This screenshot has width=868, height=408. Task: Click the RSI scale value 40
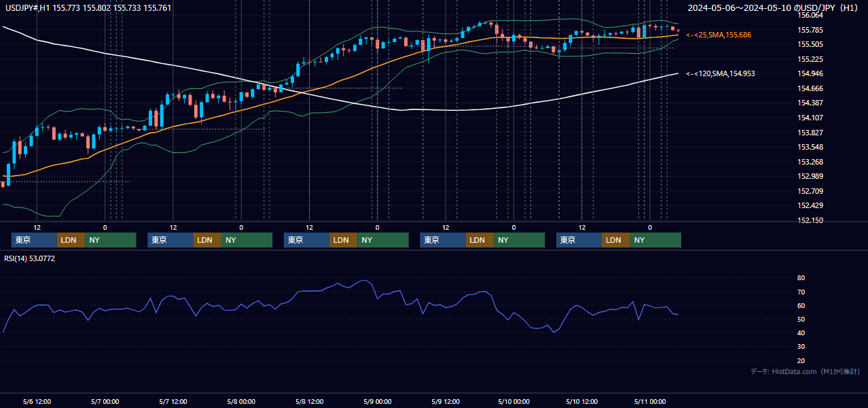coord(801,333)
